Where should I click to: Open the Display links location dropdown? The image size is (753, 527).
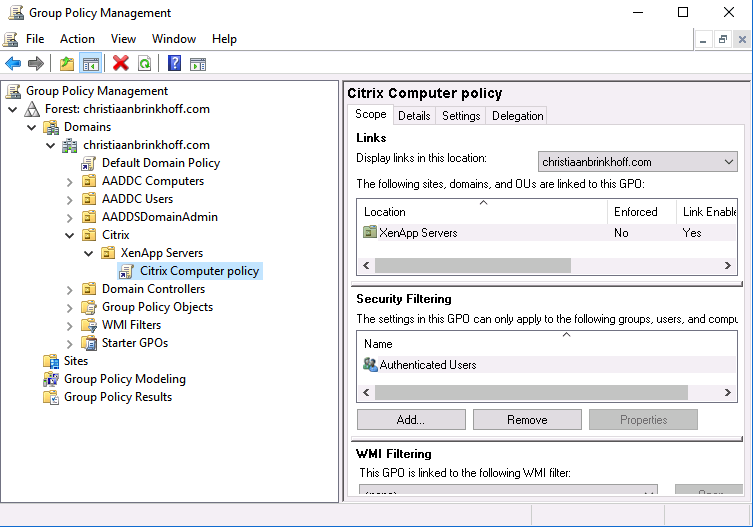(637, 162)
